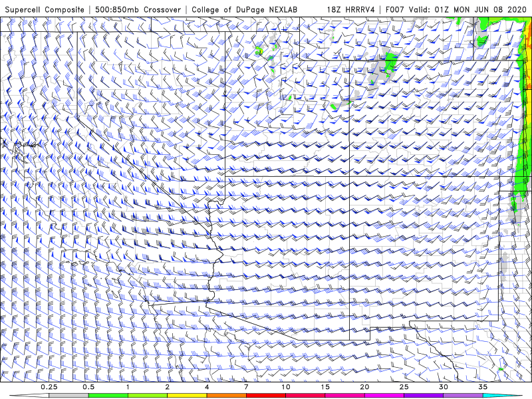
Task: Click the 15 color scale label
Action: (x=325, y=387)
